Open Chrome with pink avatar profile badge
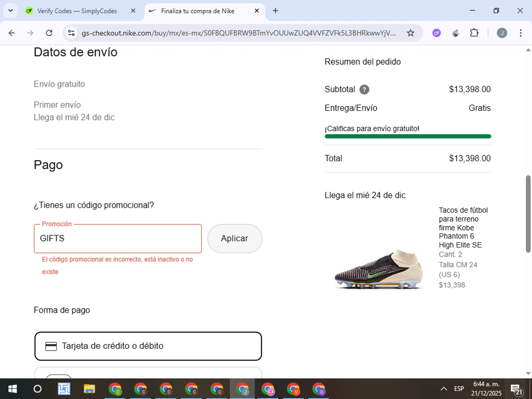Screen dimensions: 532x399 [x=268, y=389]
